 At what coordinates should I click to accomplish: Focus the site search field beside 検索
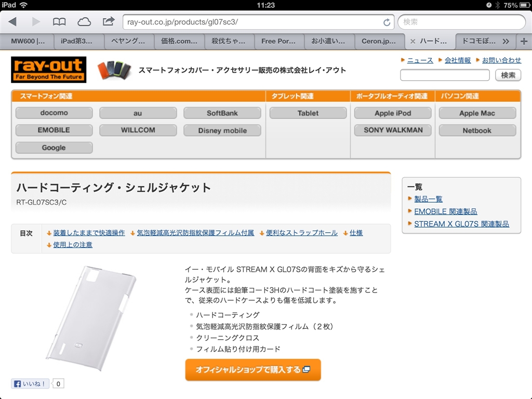445,75
